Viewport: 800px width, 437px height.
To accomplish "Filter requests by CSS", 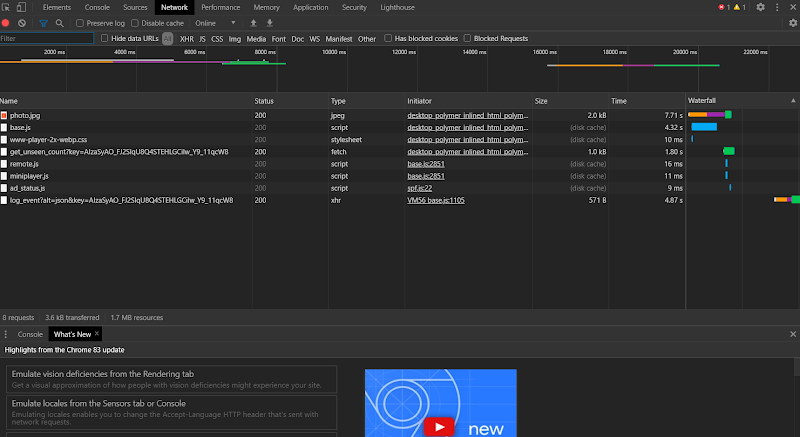I will point(217,39).
